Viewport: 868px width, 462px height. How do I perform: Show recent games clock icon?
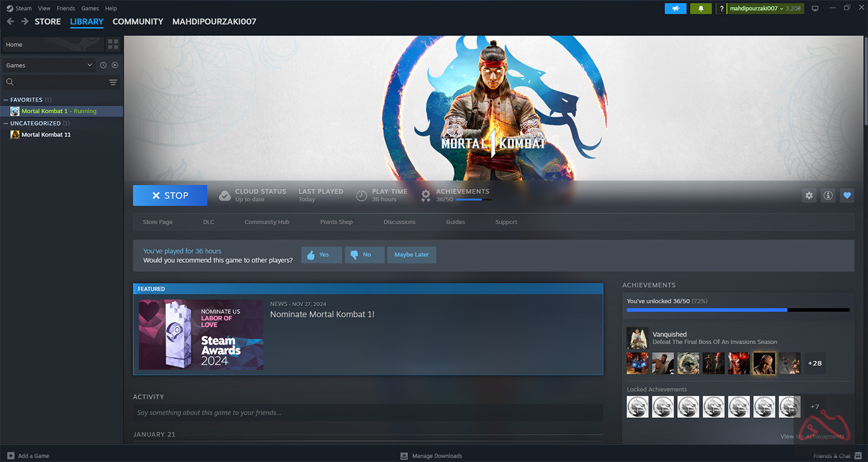coord(104,65)
